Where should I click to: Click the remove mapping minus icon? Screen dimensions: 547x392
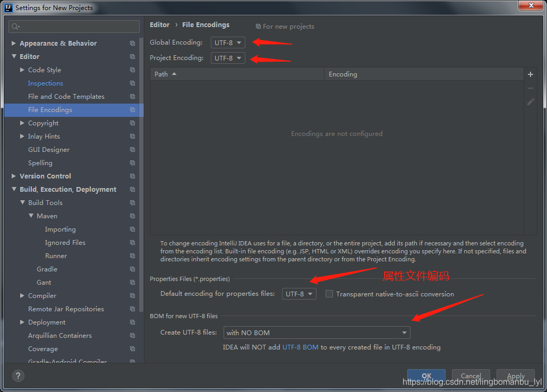tap(530, 88)
